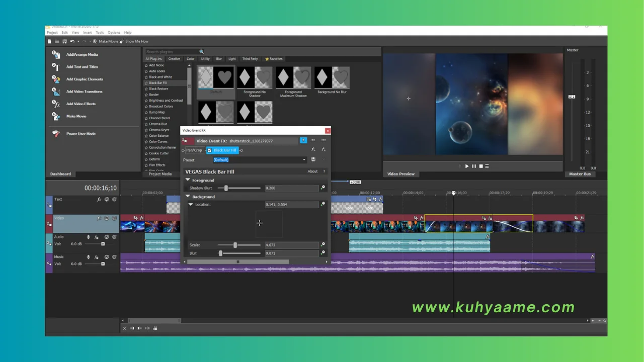Open the Options menu
This screenshot has height=362, width=644.
tap(114, 33)
